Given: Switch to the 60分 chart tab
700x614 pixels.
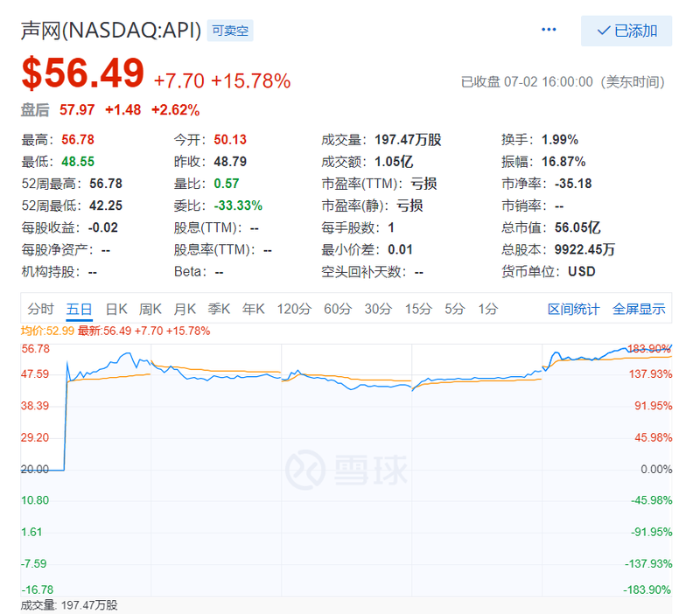Looking at the screenshot, I should pos(338,309).
